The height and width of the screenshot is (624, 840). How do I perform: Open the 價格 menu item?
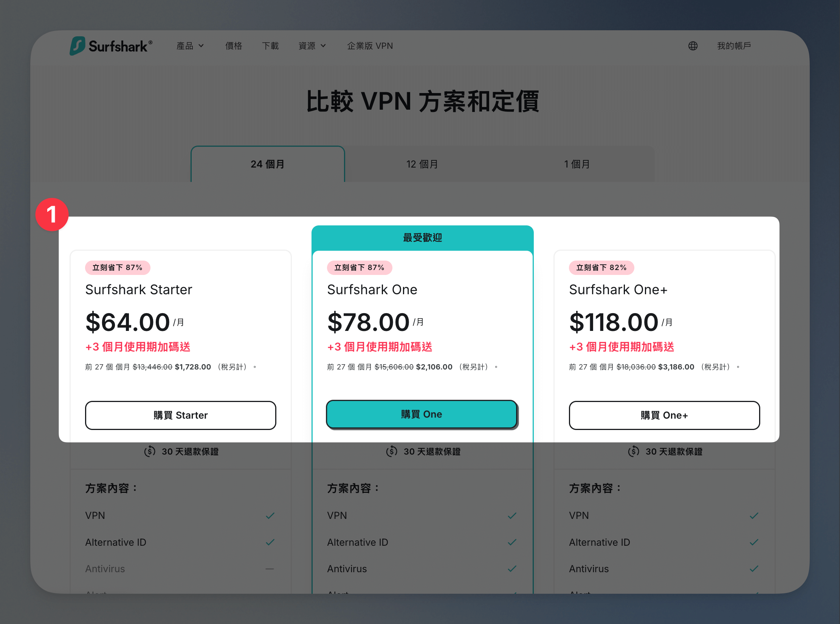tap(234, 46)
